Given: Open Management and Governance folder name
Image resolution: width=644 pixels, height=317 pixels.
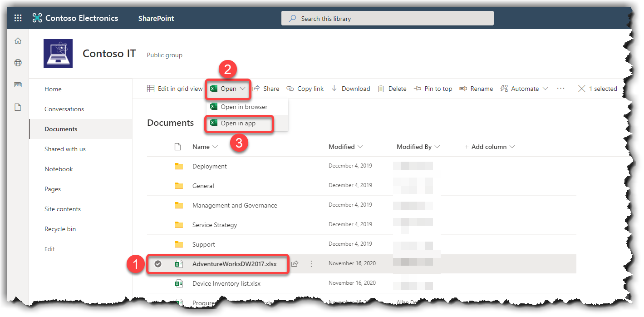Looking at the screenshot, I should click(x=235, y=205).
